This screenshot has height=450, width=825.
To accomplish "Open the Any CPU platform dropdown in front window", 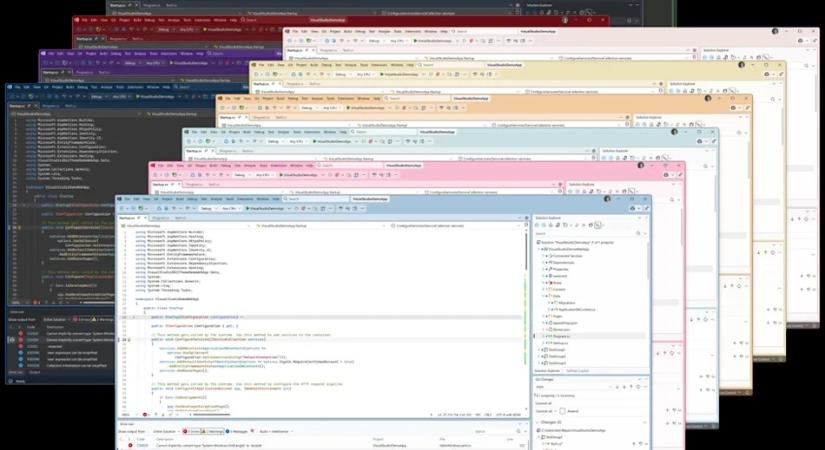I will coord(230,208).
